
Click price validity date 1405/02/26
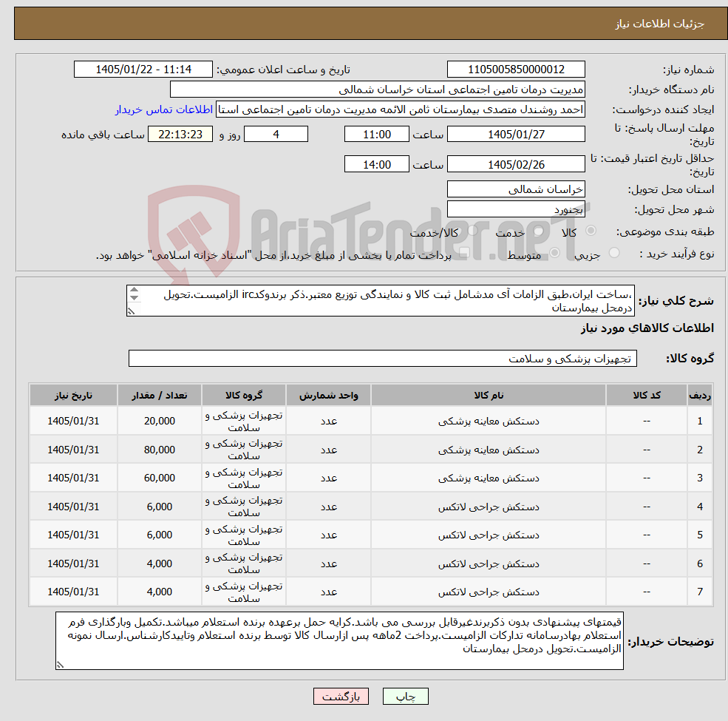pos(516,164)
